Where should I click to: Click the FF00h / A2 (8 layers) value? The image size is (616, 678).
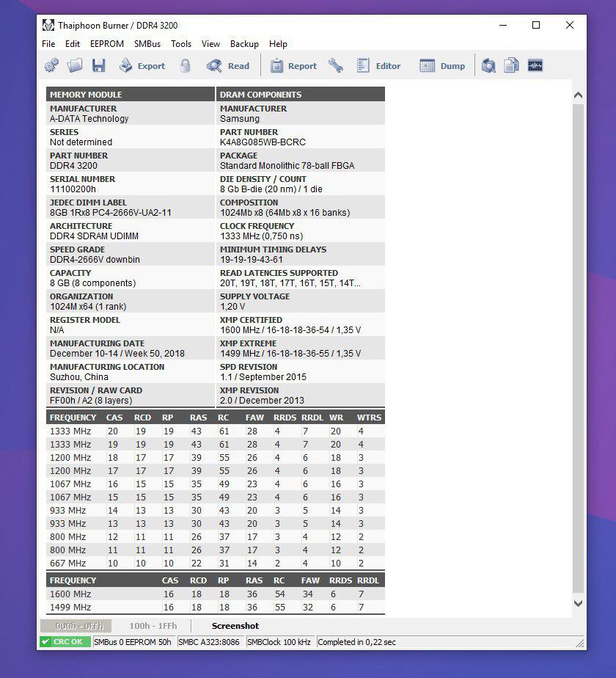click(91, 401)
